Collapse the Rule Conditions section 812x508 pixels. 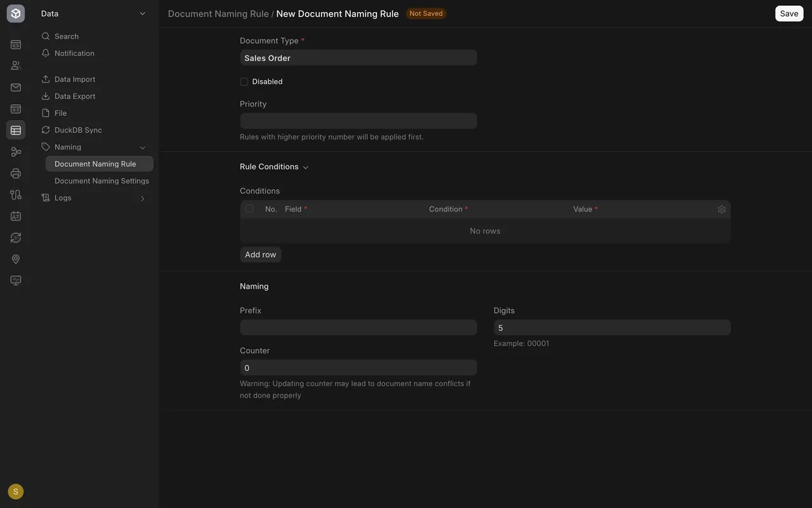pos(274,167)
